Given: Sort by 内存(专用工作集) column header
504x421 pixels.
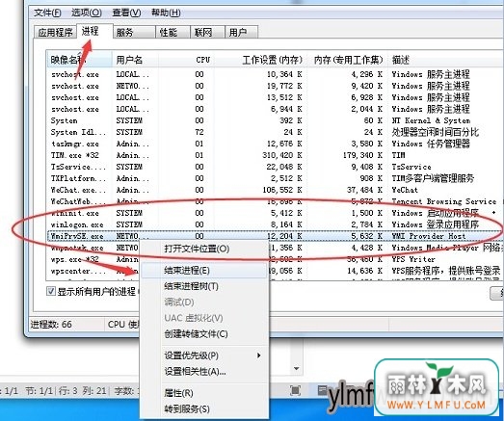Looking at the screenshot, I should [348, 60].
